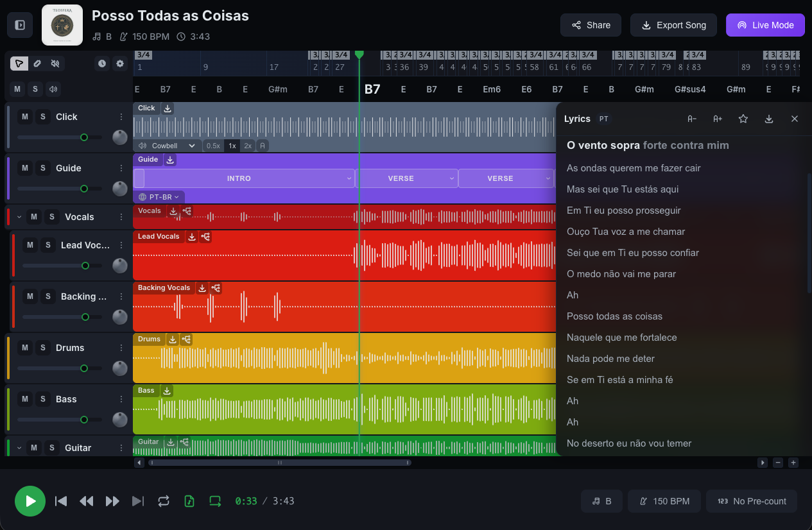
Task: Open the second VERSE section dropdown arrow
Action: tap(548, 178)
